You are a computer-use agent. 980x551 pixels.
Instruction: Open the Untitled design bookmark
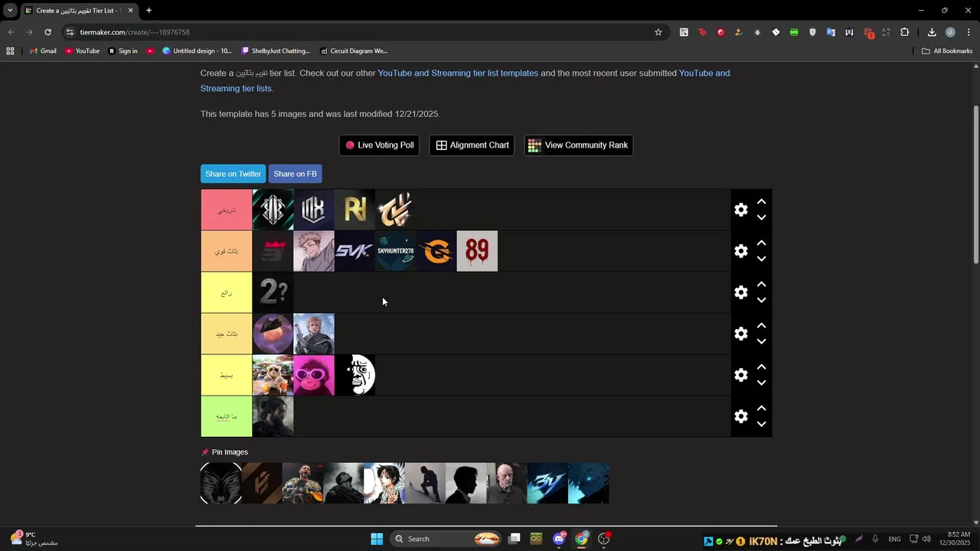coord(197,51)
